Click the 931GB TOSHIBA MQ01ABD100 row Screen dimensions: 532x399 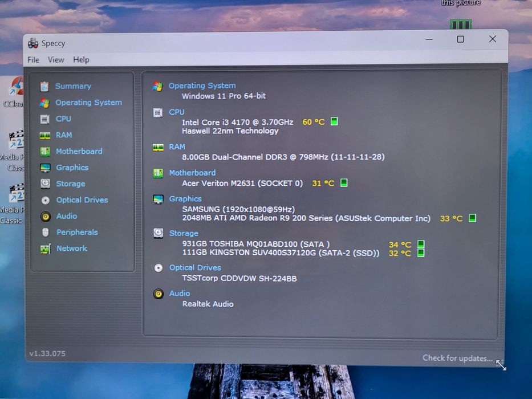click(x=256, y=244)
